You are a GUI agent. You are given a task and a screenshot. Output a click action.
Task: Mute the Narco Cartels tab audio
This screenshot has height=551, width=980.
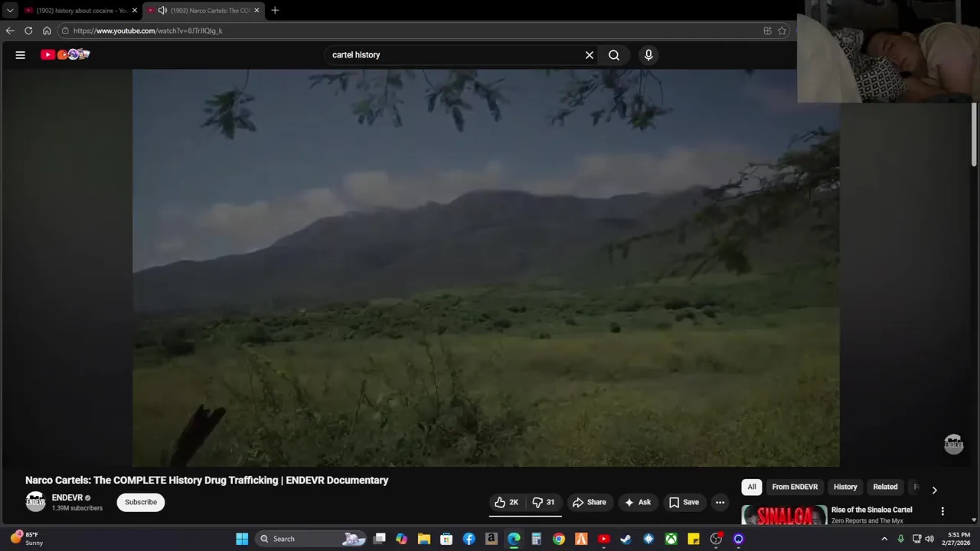(162, 11)
